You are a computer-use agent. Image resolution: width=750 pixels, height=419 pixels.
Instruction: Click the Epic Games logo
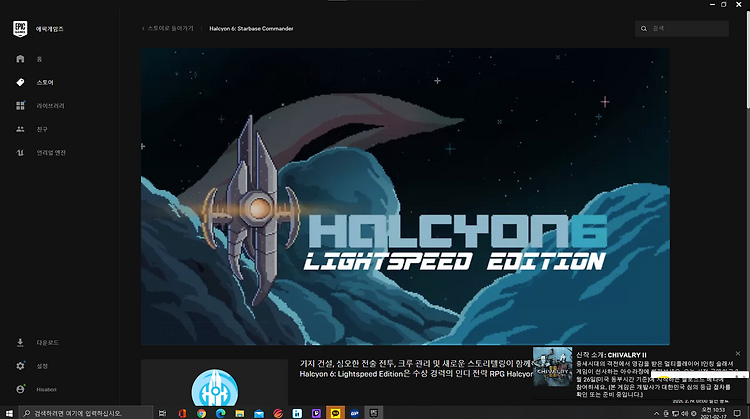(x=20, y=29)
